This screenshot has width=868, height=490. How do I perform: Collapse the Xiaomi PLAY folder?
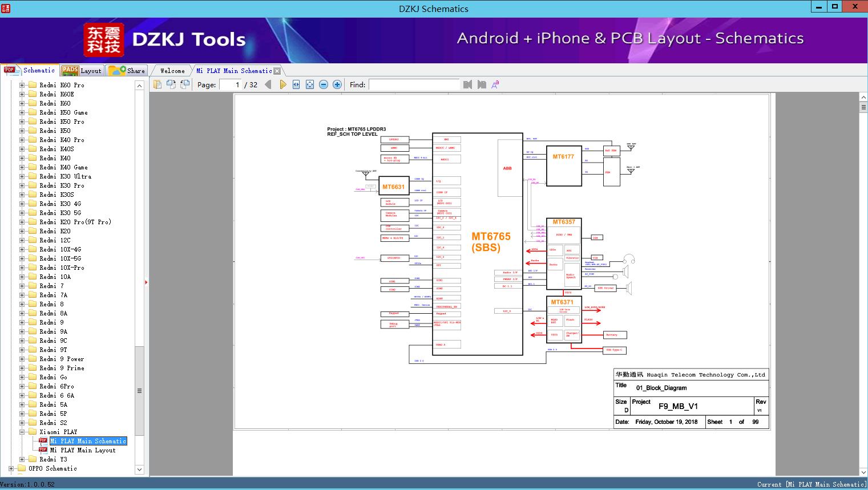[22, 432]
